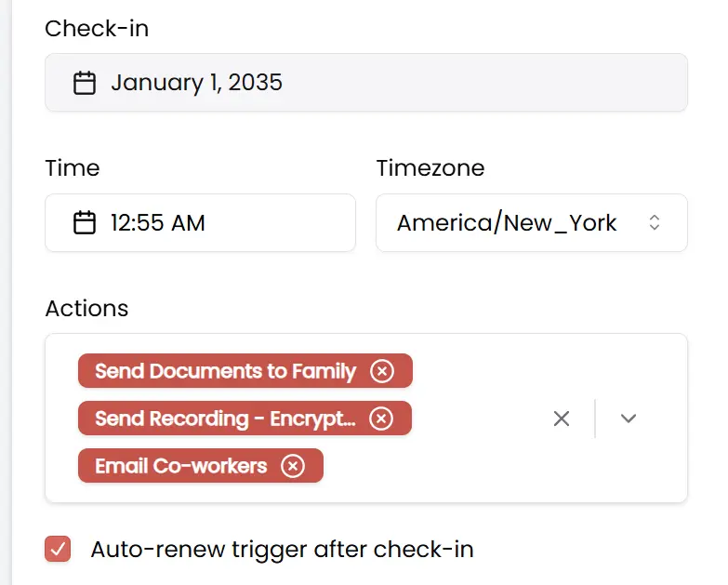Click the Send Documents to Family tag

click(245, 371)
